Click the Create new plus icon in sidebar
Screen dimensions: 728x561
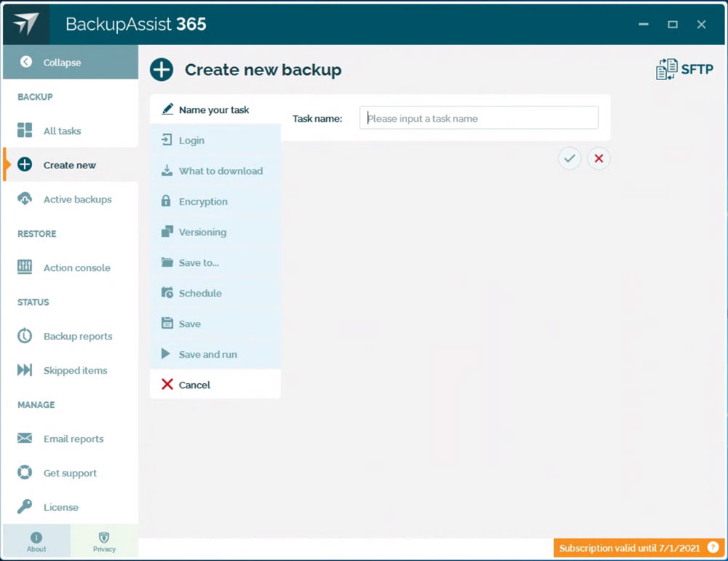tap(25, 165)
